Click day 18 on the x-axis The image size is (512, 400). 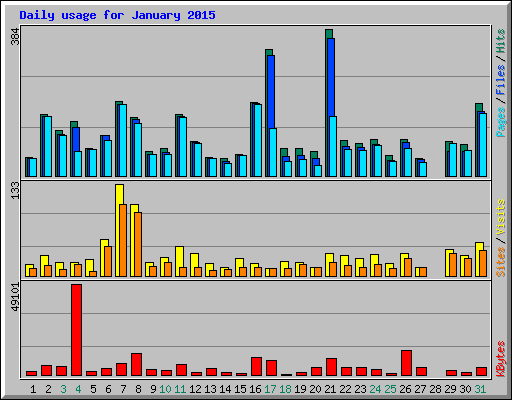pos(285,389)
